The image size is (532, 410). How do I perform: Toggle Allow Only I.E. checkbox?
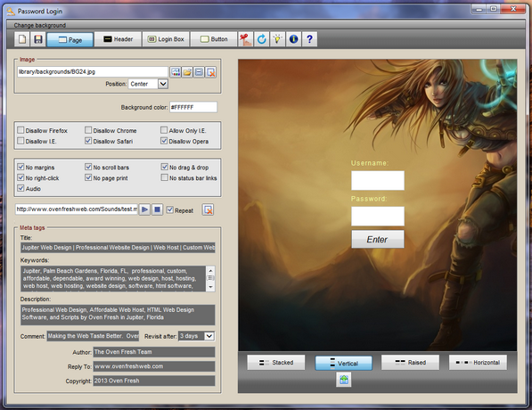click(164, 130)
